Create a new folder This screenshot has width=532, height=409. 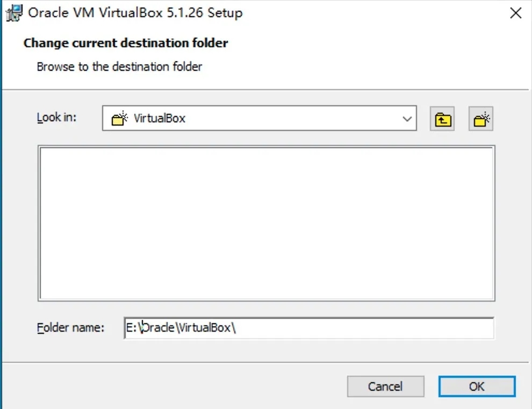(481, 119)
